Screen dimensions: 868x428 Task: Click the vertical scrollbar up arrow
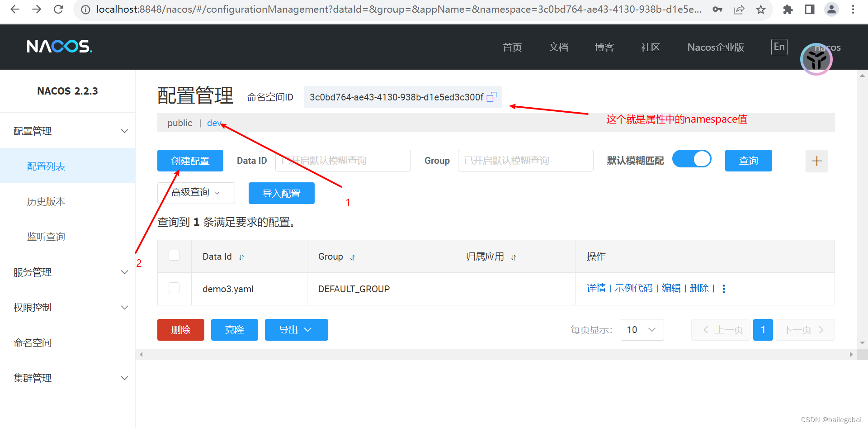click(862, 76)
